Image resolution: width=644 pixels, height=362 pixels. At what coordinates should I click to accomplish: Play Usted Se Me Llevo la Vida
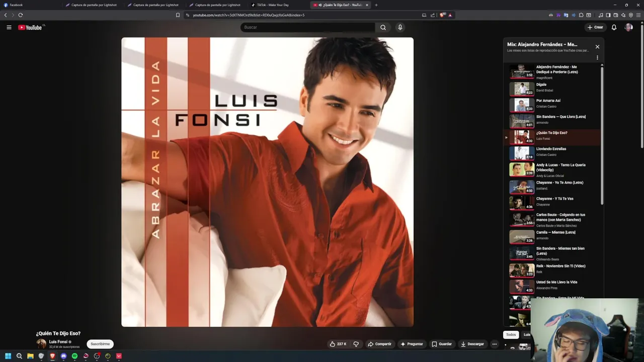tap(553, 286)
